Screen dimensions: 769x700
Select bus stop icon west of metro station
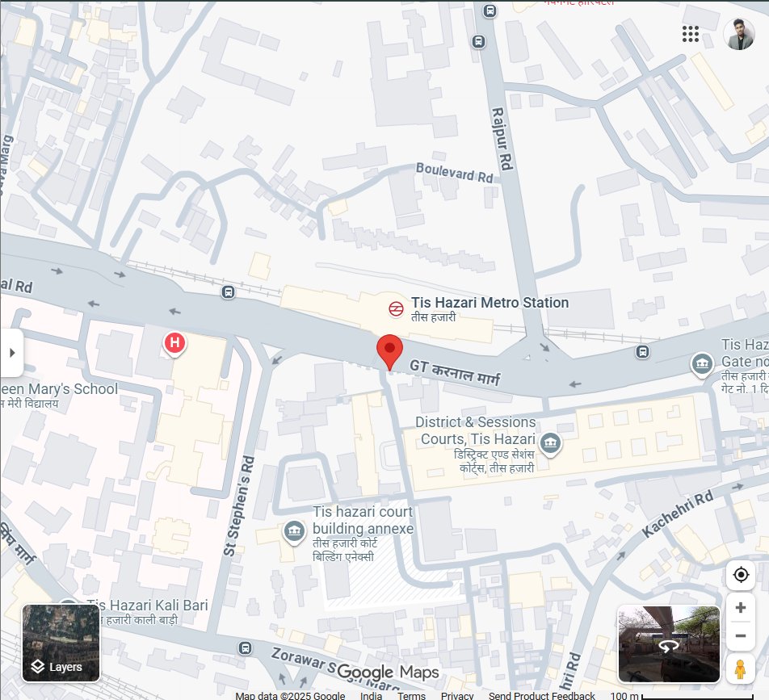[x=228, y=292]
